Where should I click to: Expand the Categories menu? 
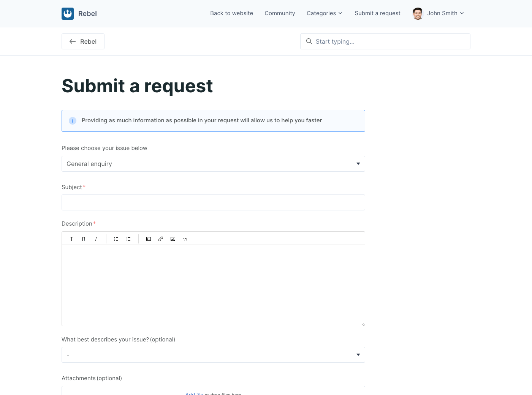(x=325, y=13)
